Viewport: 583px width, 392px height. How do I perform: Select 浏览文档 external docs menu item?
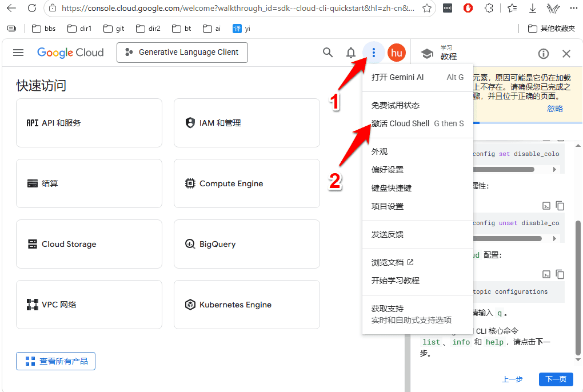[x=418, y=262]
